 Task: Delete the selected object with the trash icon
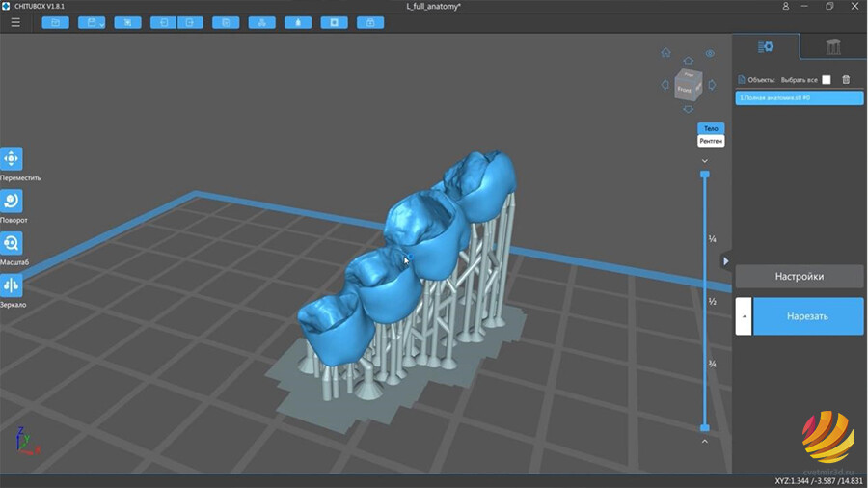tap(846, 80)
